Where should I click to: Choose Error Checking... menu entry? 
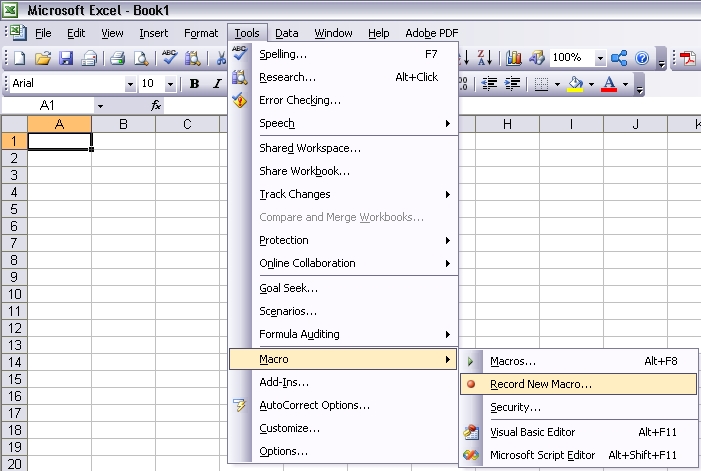(343, 100)
